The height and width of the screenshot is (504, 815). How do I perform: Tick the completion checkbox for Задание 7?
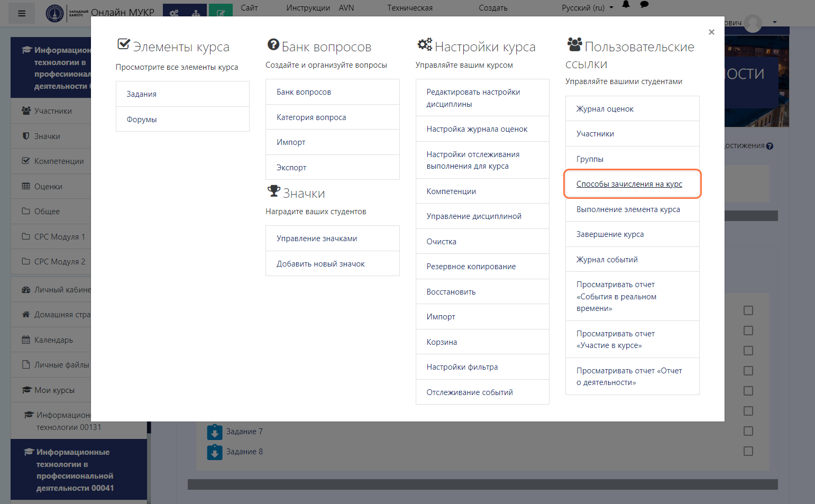tap(748, 431)
